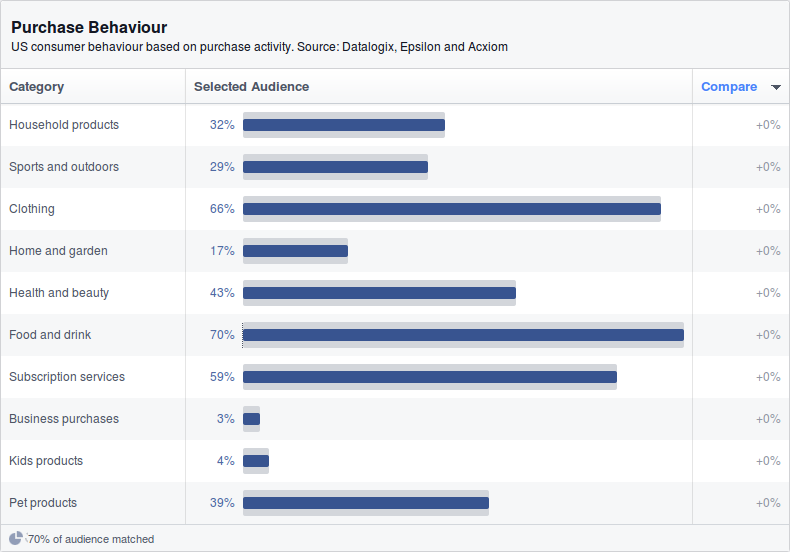This screenshot has width=790, height=552.
Task: Click the Home and garden 17% value
Action: 222,251
